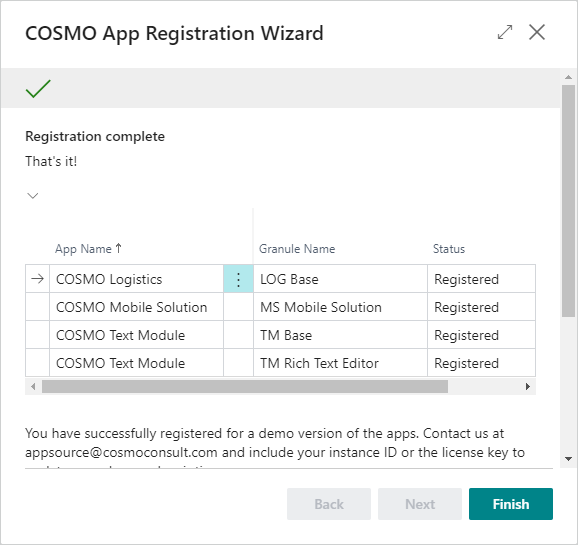This screenshot has width=578, height=545.
Task: Click the Registration complete heading
Action: click(x=95, y=136)
